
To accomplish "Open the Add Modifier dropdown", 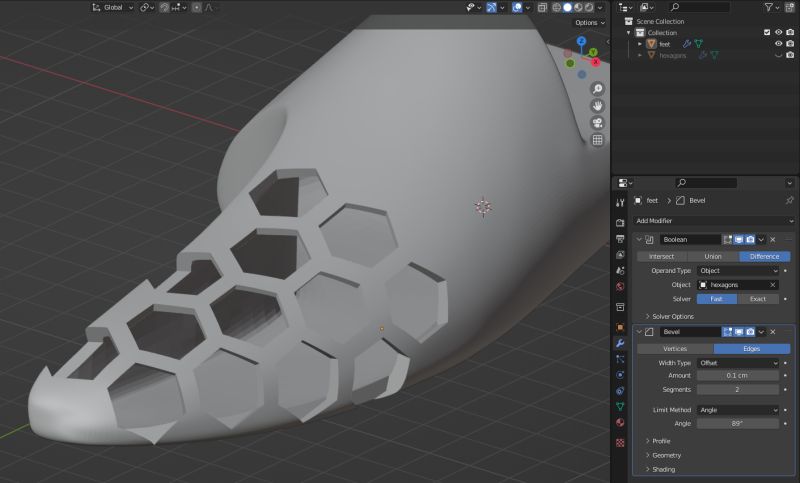I will 714,221.
